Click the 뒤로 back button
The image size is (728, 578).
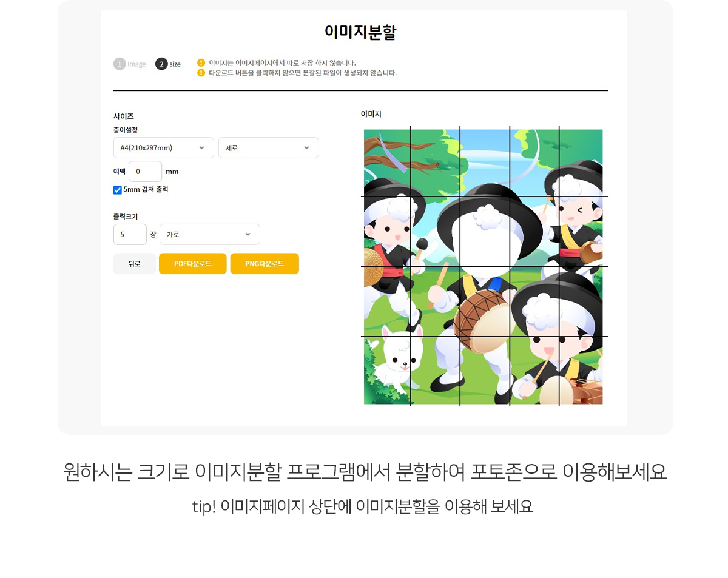click(134, 264)
